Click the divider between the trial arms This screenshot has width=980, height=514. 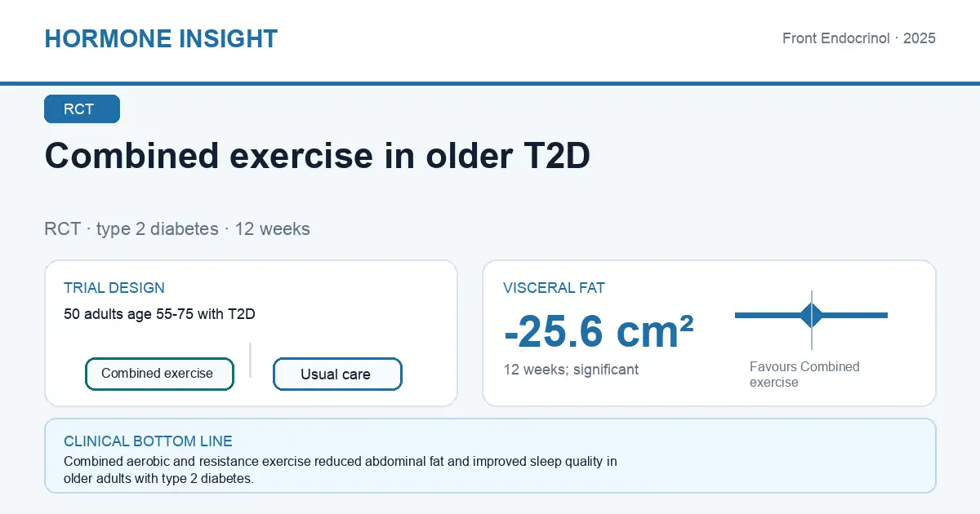(250, 360)
